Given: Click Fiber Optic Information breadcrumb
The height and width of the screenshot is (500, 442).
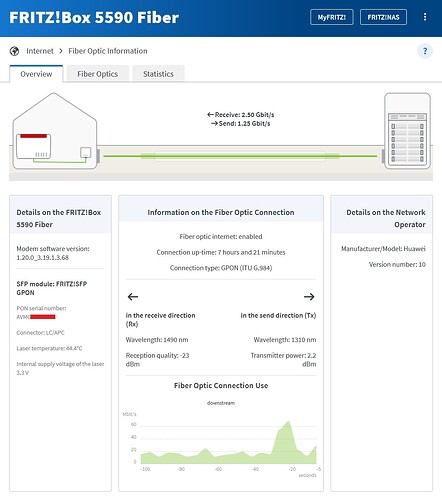Looking at the screenshot, I should tap(108, 51).
